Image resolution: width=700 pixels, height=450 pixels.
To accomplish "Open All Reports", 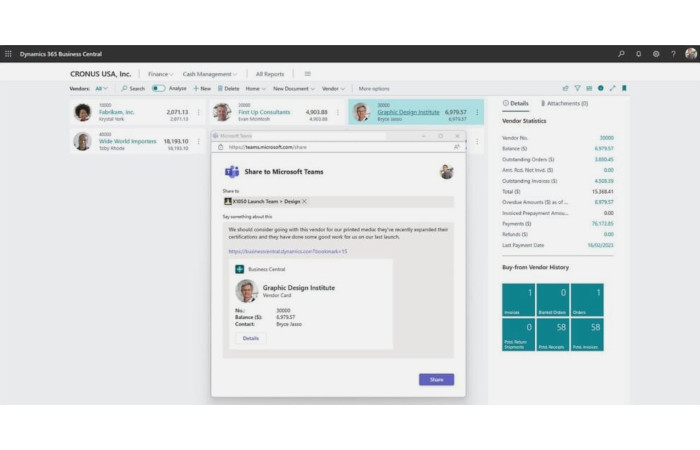I will point(270,74).
